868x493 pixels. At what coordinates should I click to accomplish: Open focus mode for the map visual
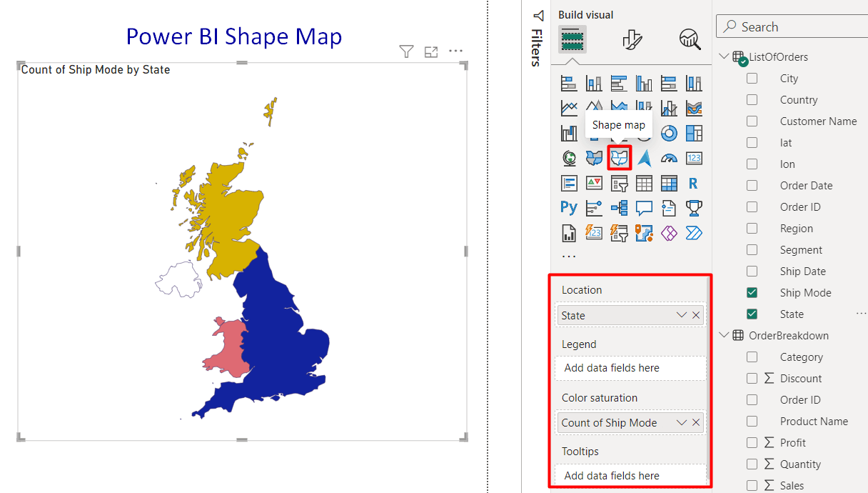430,51
